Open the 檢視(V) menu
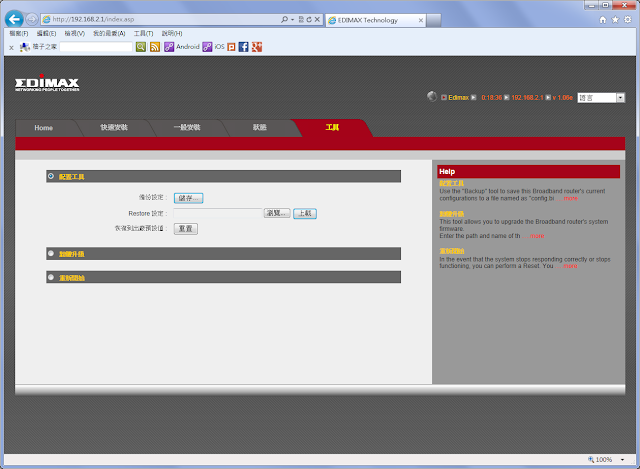This screenshot has width=640, height=469. coord(75,33)
